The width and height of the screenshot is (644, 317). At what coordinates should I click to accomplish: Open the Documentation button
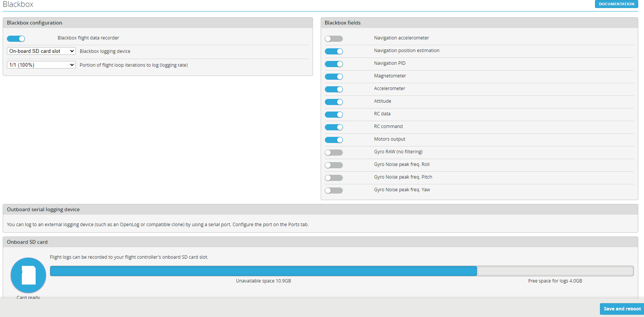pyautogui.click(x=616, y=4)
